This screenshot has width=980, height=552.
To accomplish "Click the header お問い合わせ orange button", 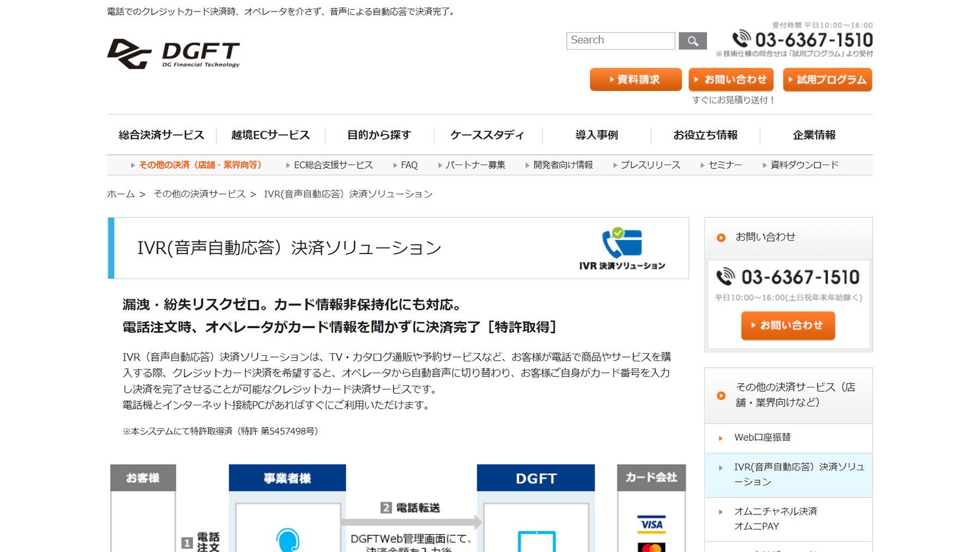I will pyautogui.click(x=731, y=80).
